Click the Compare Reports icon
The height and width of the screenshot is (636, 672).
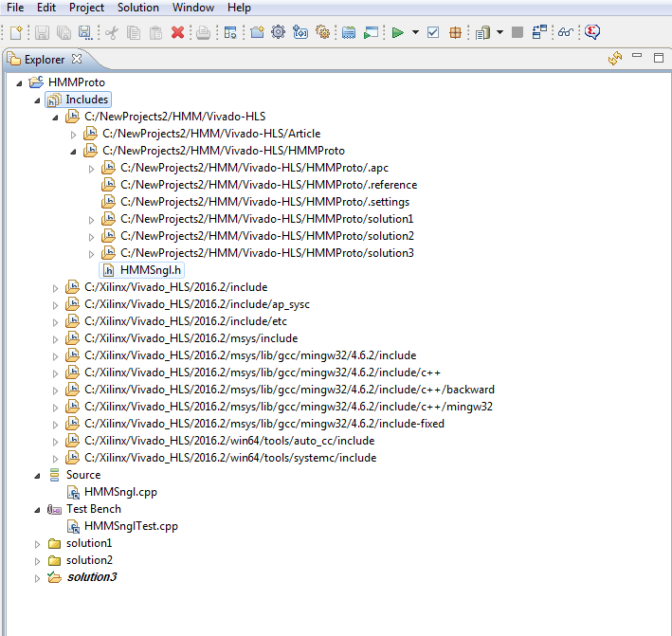point(539,32)
